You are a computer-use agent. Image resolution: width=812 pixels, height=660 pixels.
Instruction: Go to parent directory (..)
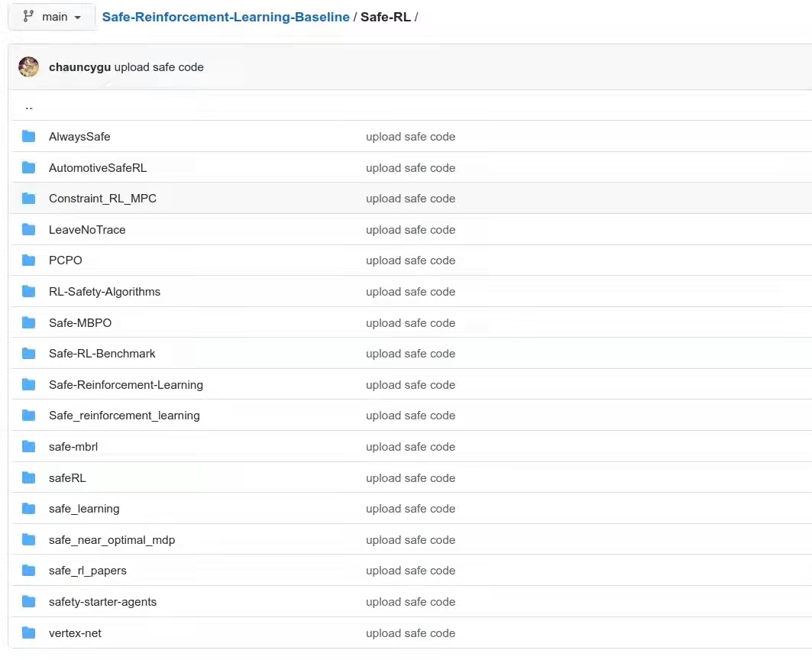pyautogui.click(x=29, y=107)
